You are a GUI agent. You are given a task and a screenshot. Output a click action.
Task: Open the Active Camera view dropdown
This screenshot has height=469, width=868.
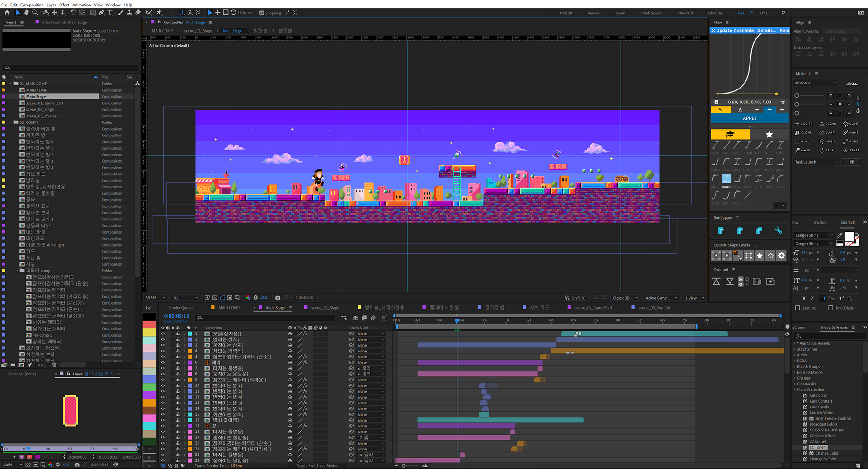661,298
